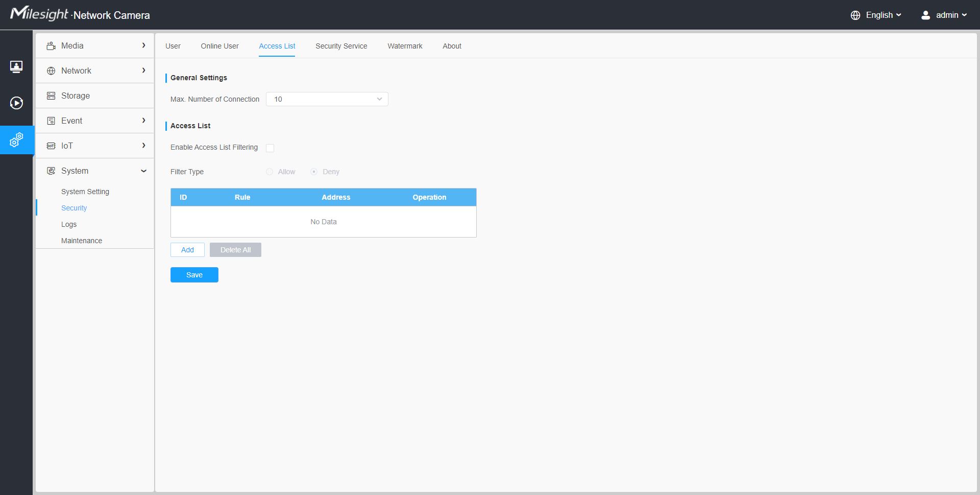Select the Allow filter type
Image resolution: width=980 pixels, height=495 pixels.
(x=269, y=172)
